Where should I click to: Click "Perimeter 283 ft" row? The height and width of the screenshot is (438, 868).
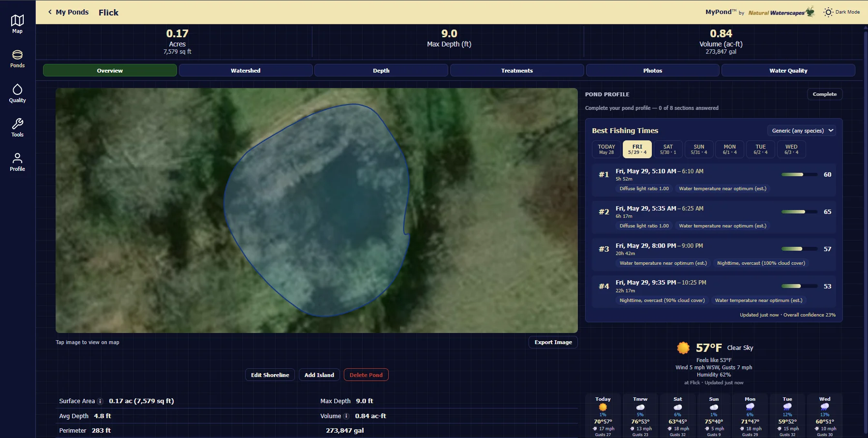[x=186, y=431]
